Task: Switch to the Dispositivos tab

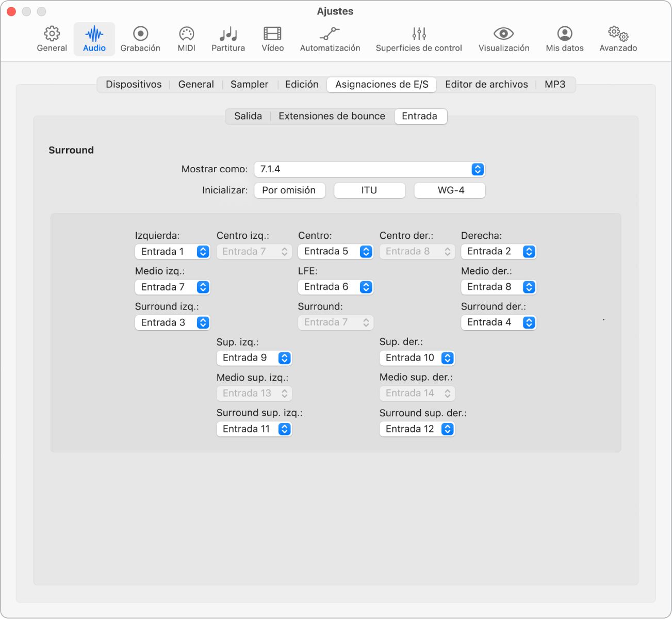Action: pyautogui.click(x=134, y=85)
